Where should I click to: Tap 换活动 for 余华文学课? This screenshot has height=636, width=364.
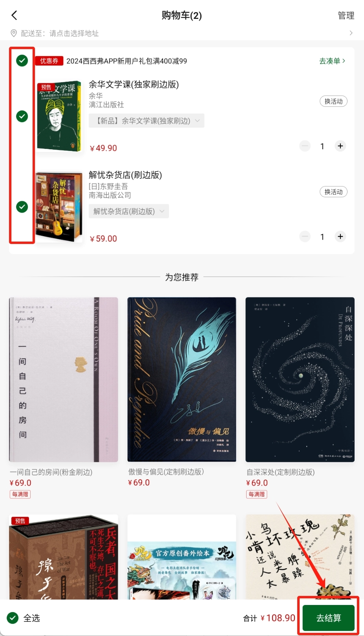click(x=333, y=101)
